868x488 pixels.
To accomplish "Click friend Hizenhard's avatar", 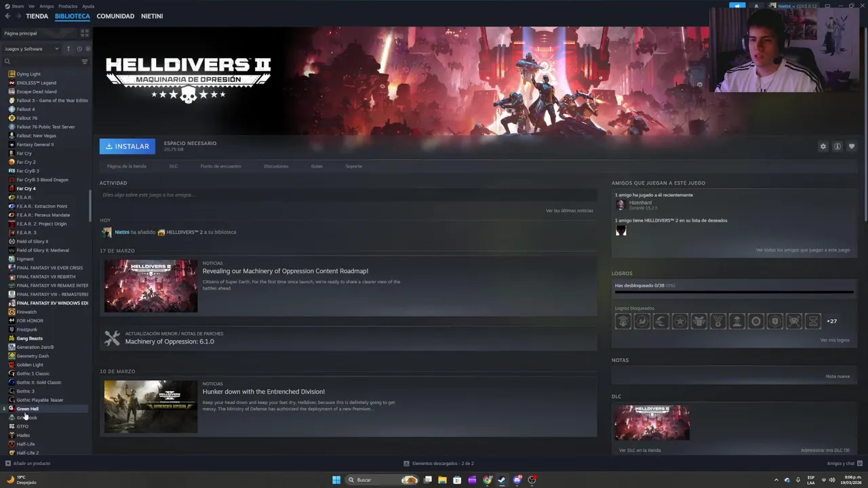I will (620, 205).
